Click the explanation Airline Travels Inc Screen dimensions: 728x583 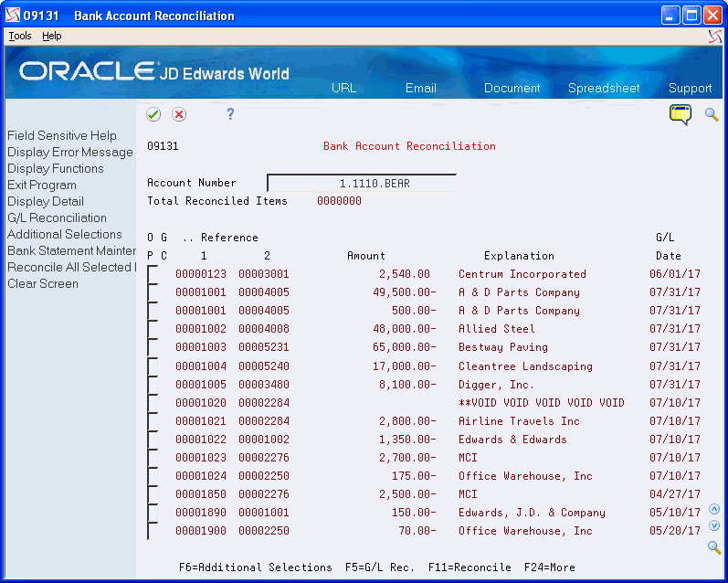[519, 421]
